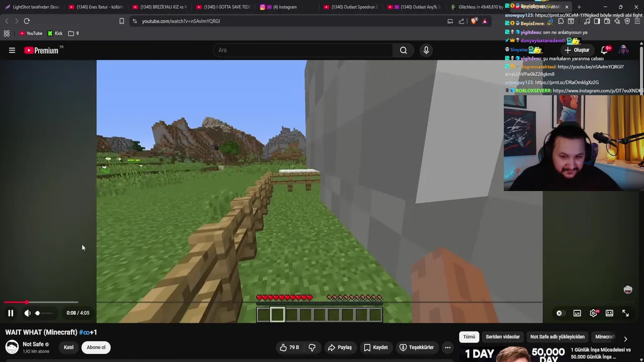Switch to theater mode view

tap(609, 313)
